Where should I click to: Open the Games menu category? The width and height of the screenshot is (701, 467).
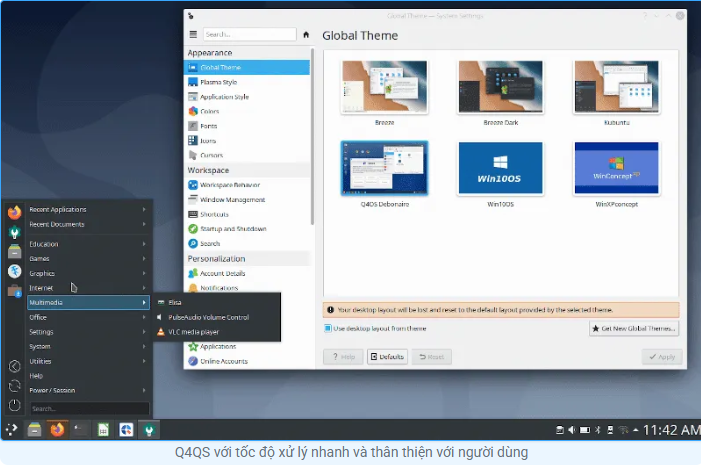[x=88, y=258]
